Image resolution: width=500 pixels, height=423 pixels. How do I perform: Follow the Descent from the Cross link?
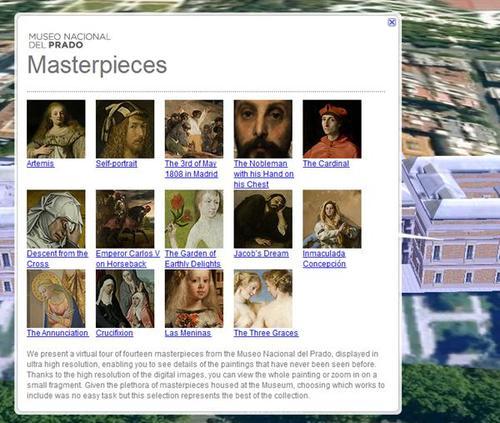point(57,259)
